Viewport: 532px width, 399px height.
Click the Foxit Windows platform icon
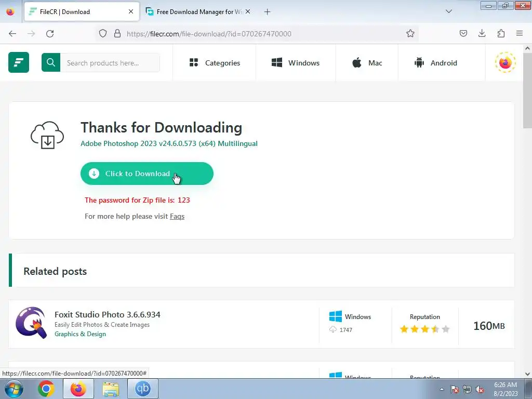tap(336, 316)
